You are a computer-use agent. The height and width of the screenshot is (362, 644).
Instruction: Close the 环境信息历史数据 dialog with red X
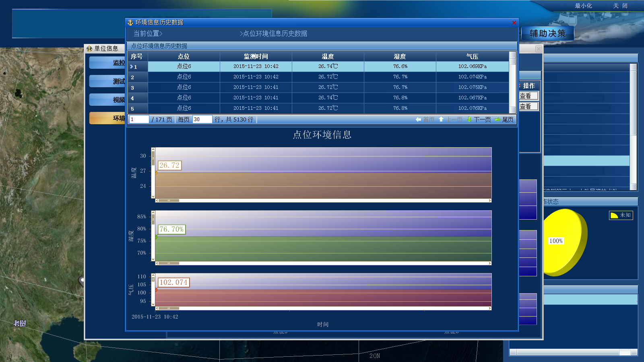pos(514,23)
